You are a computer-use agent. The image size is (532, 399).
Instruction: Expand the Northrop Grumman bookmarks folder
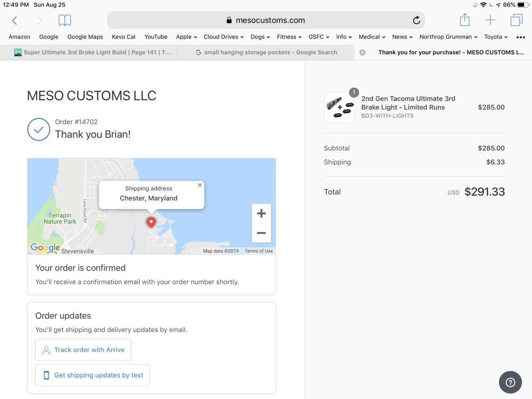(x=448, y=37)
